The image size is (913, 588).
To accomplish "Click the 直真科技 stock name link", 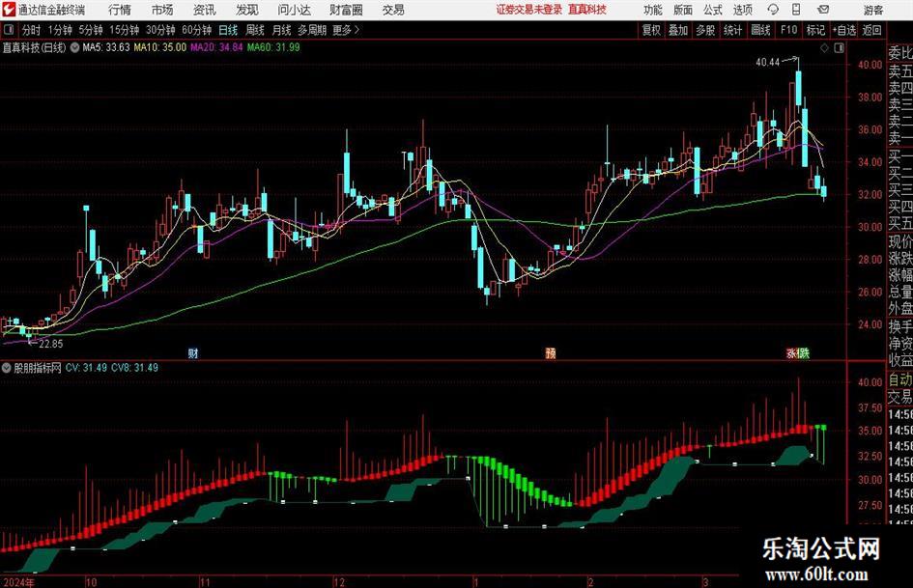I will (587, 10).
